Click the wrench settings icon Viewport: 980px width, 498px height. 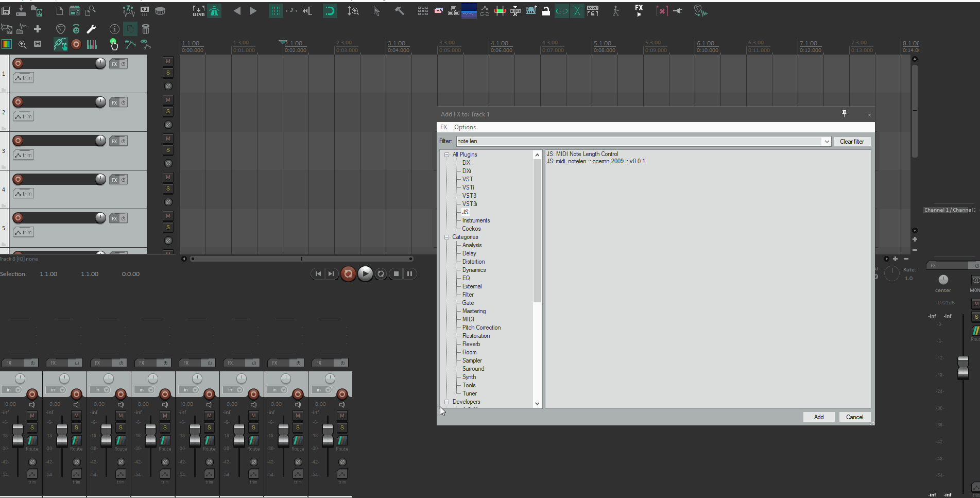tap(91, 29)
